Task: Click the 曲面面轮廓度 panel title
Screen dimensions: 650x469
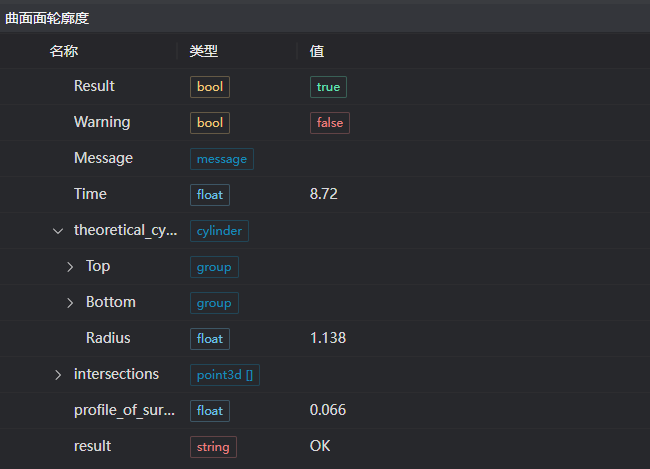Action: click(x=47, y=18)
